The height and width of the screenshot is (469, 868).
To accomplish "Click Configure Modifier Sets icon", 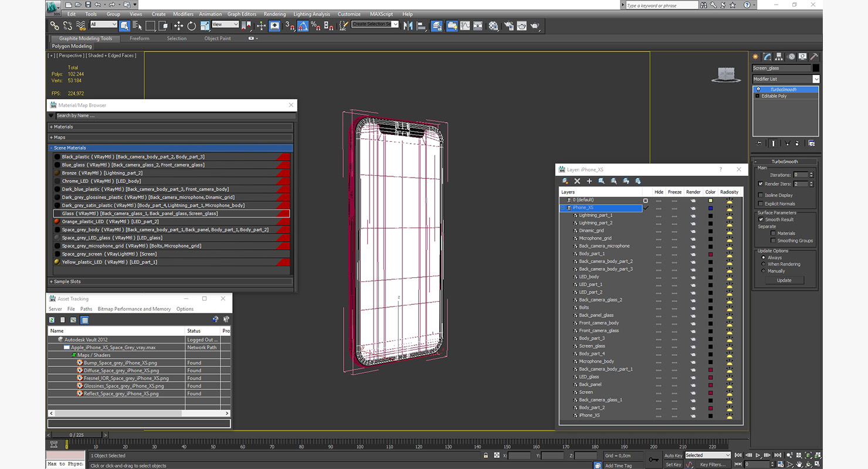I will [812, 143].
